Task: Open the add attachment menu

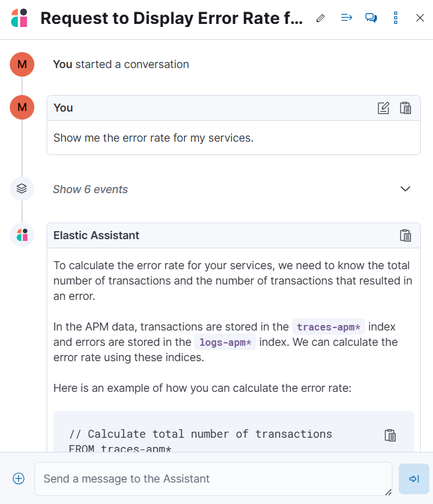Action: (x=18, y=478)
